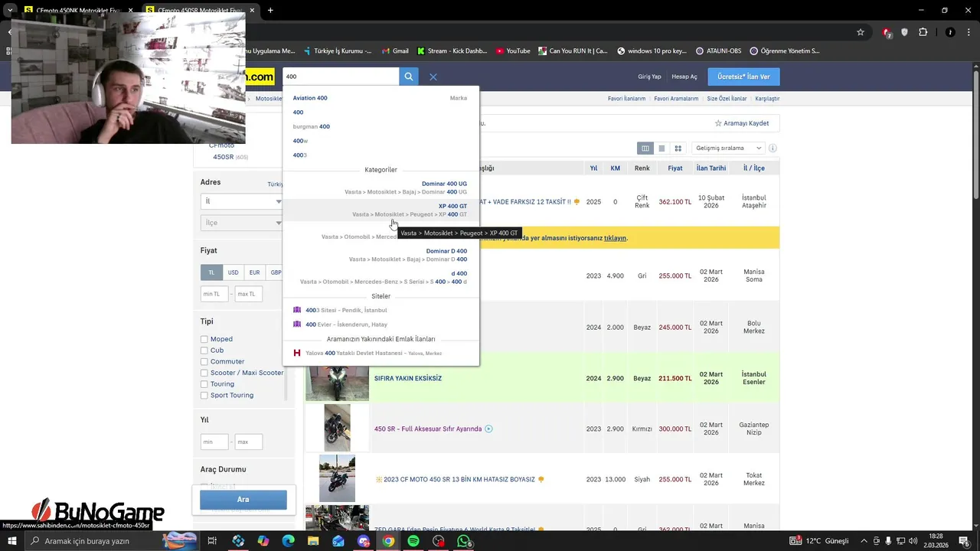Open Karşılaştır compare link

coord(767,99)
